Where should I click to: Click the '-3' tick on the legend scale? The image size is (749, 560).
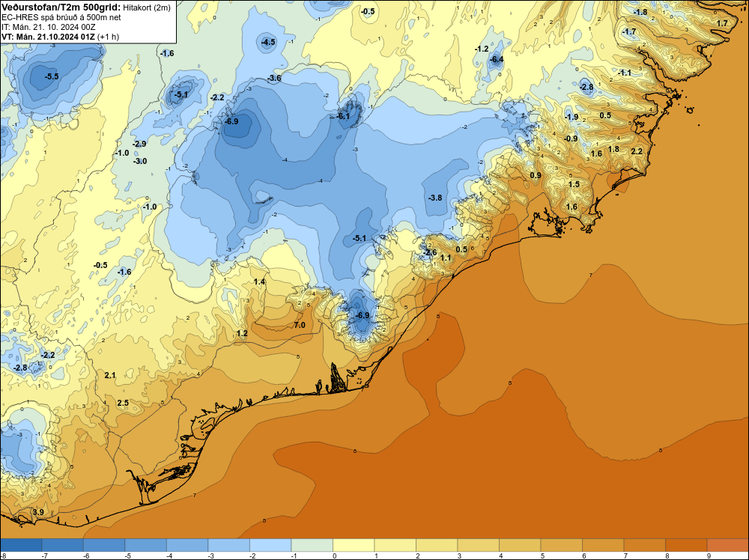pos(212,556)
